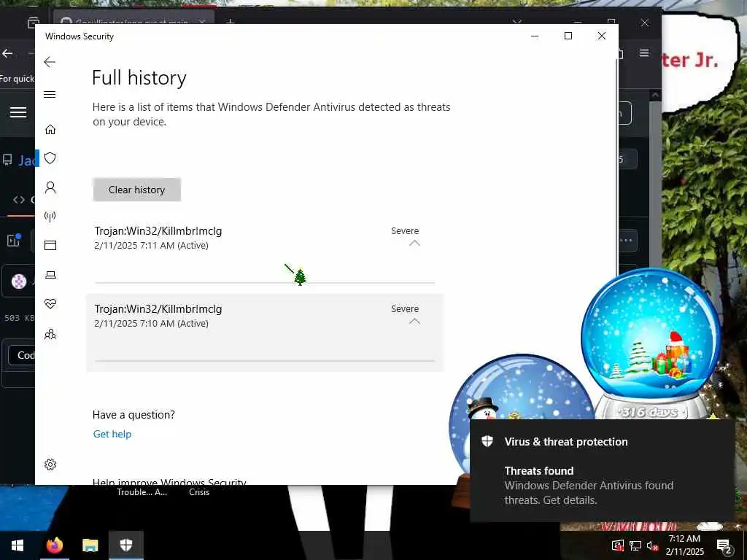Open the browser tabs overview icon

[x=34, y=22]
